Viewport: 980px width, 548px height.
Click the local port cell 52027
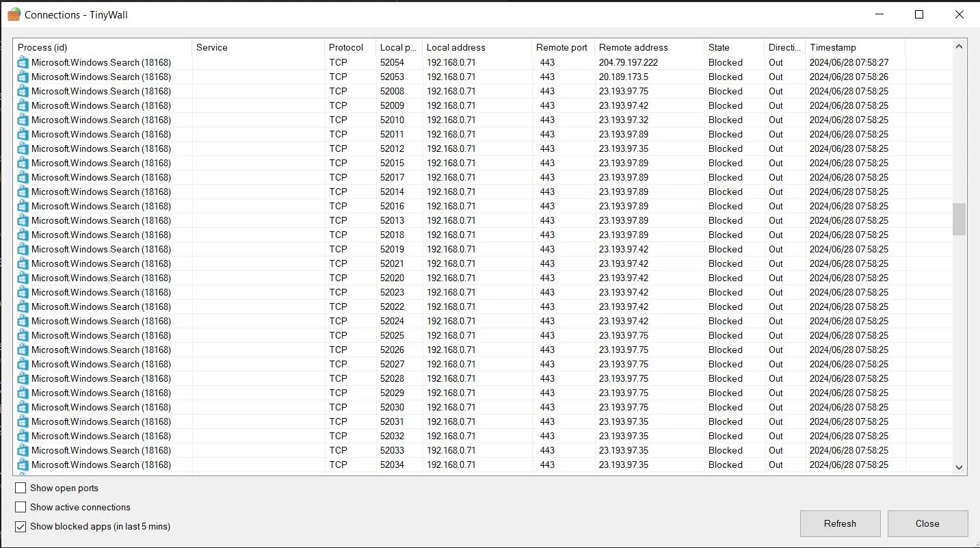392,364
